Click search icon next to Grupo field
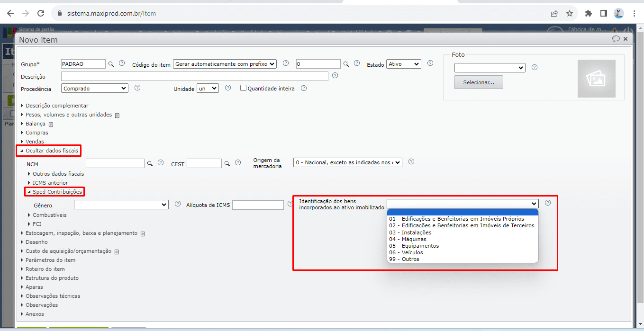This screenshot has width=644, height=331. coord(111,63)
